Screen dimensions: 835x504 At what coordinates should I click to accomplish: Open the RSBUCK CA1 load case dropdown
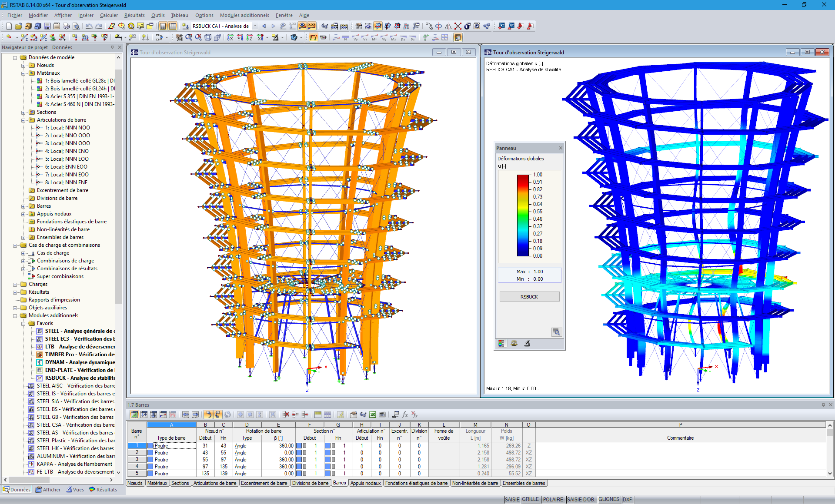(x=255, y=26)
